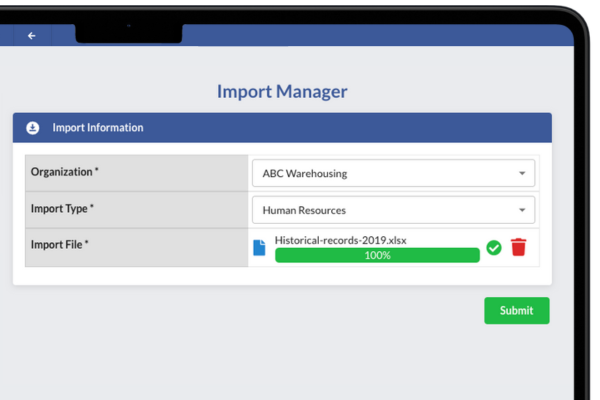Click the green upload success checkmark

(x=494, y=247)
